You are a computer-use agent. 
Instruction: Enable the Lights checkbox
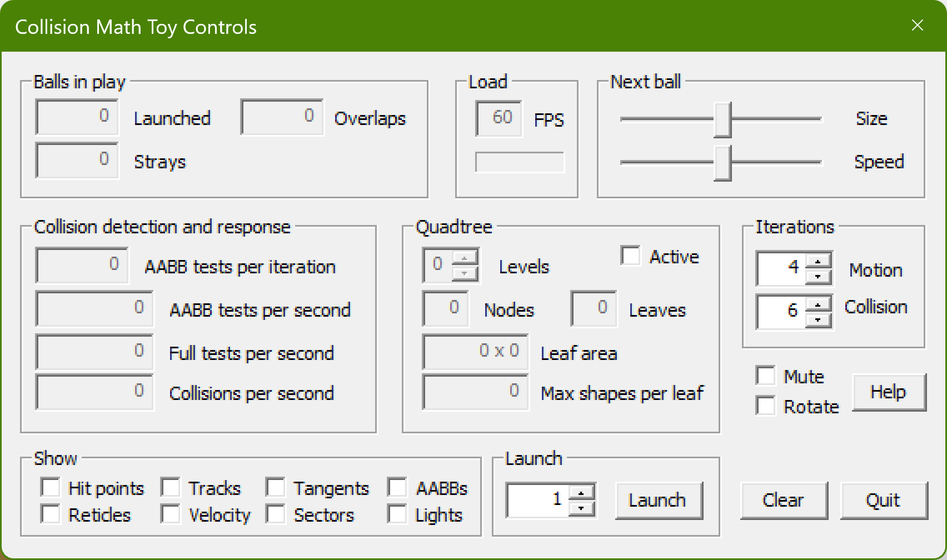tap(397, 514)
